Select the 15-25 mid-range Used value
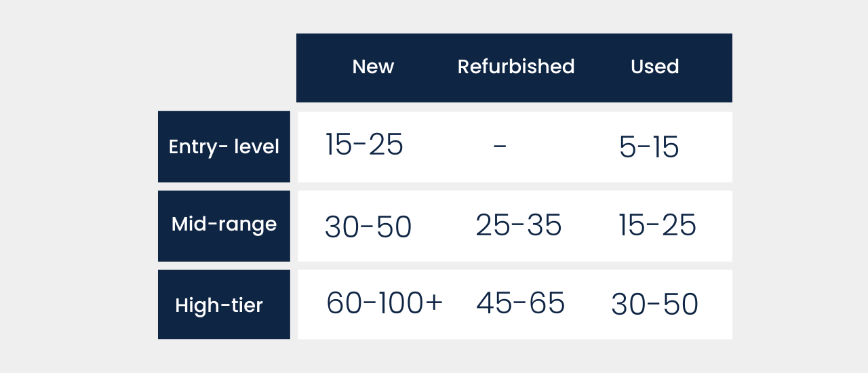Screen dimensions: 868x373 (x=657, y=224)
